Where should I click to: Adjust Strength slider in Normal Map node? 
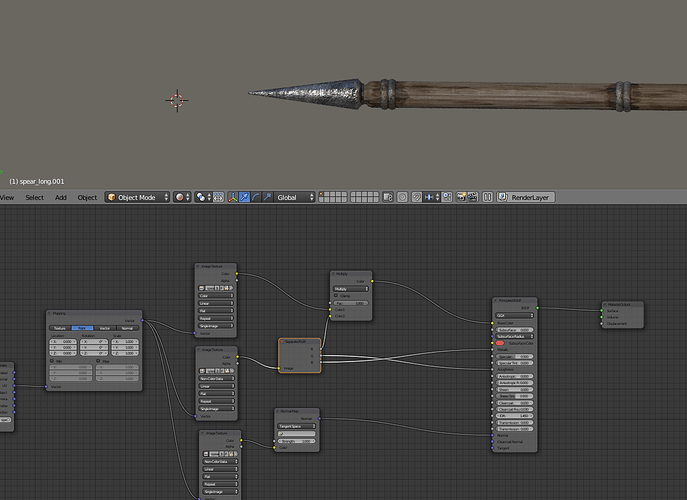pyautogui.click(x=297, y=441)
